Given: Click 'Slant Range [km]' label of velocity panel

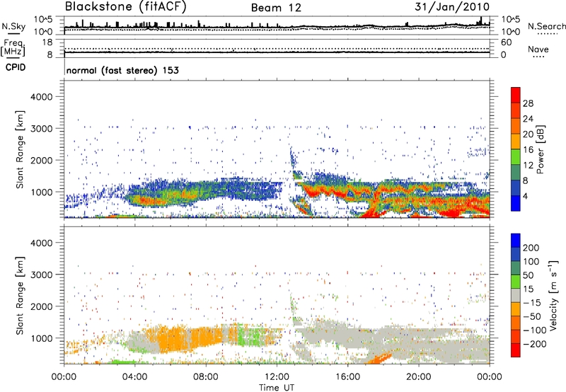Looking at the screenshot, I should (x=20, y=296).
